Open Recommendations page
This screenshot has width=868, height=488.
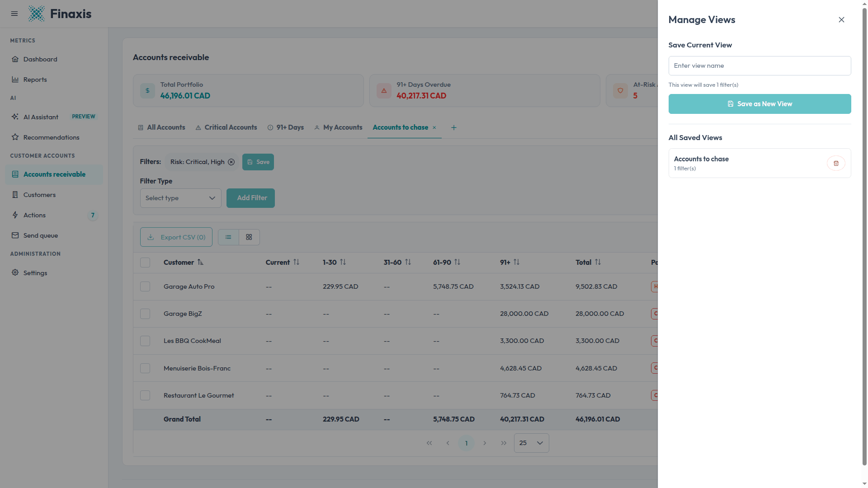[x=54, y=137]
